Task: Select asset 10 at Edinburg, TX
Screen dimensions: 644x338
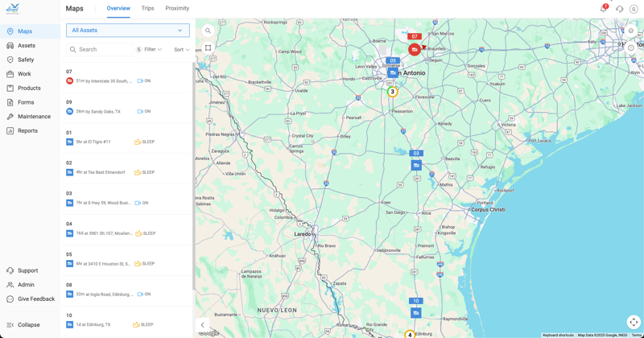Action: (128, 321)
